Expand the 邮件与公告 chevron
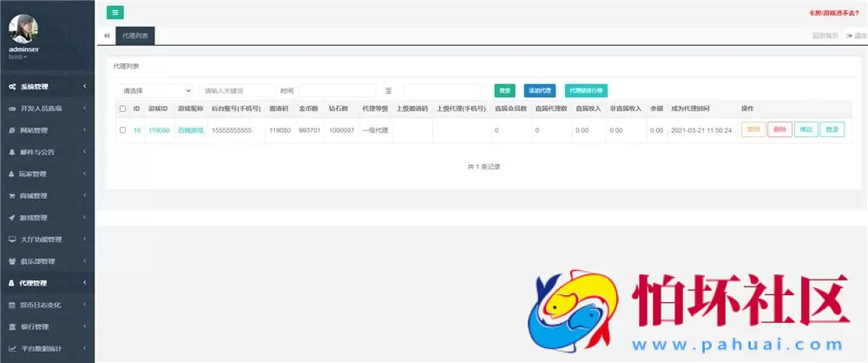868x363 pixels. point(85,152)
